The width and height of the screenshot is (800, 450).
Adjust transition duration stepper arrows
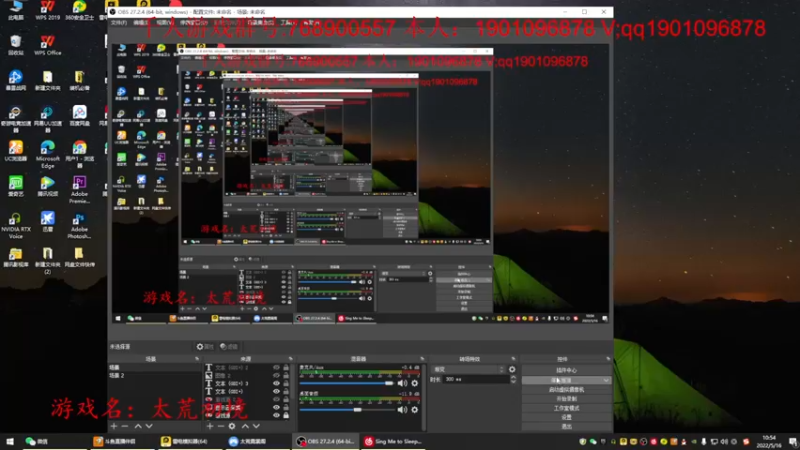pyautogui.click(x=513, y=380)
